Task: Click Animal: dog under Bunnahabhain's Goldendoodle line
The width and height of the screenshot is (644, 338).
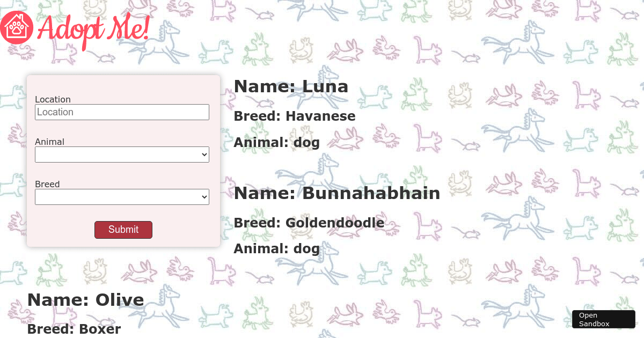Action: pos(276,249)
